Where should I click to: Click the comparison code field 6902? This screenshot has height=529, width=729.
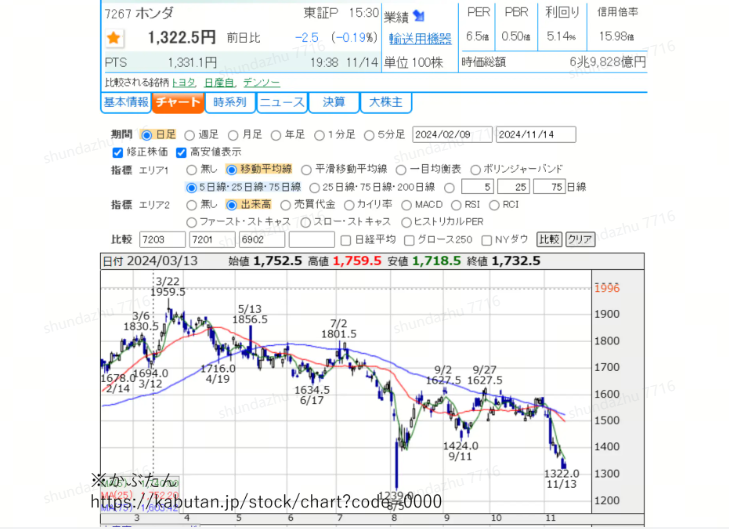(x=262, y=240)
